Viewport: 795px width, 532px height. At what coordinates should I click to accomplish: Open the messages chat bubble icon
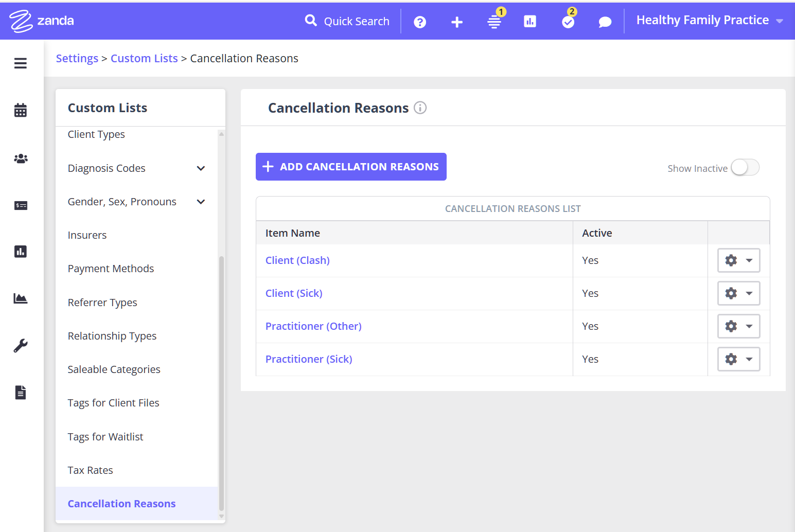(605, 22)
